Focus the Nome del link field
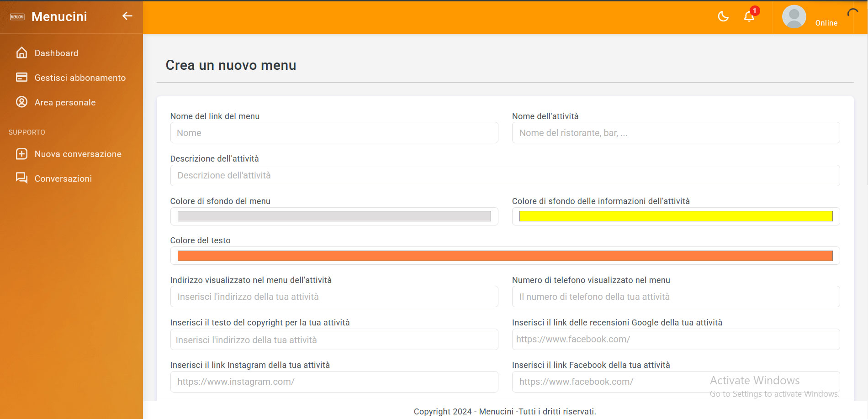 [x=334, y=133]
